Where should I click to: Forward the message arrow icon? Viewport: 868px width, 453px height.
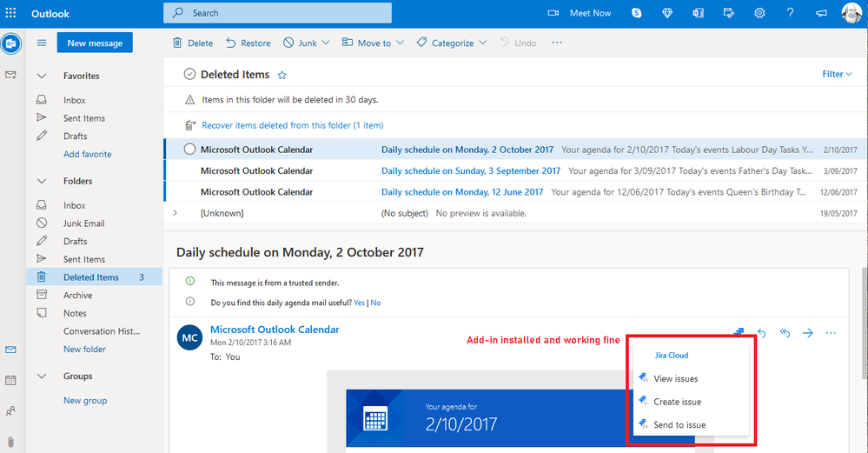click(x=808, y=333)
